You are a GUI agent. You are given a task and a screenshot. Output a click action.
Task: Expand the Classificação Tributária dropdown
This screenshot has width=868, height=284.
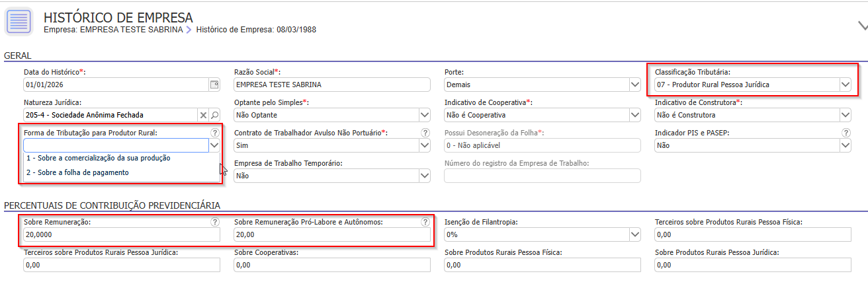click(845, 85)
